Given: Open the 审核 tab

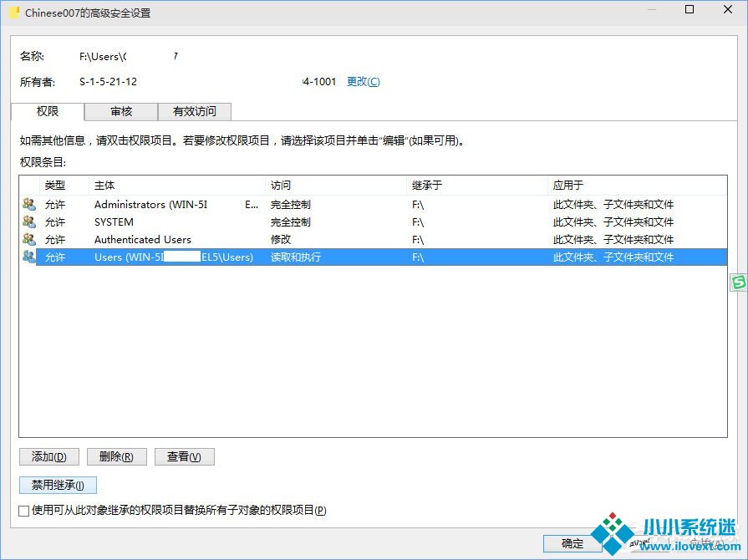Looking at the screenshot, I should [121, 112].
